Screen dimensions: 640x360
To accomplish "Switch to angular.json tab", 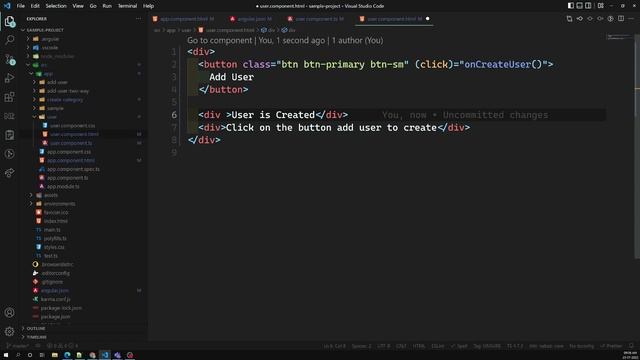I will tap(252, 19).
